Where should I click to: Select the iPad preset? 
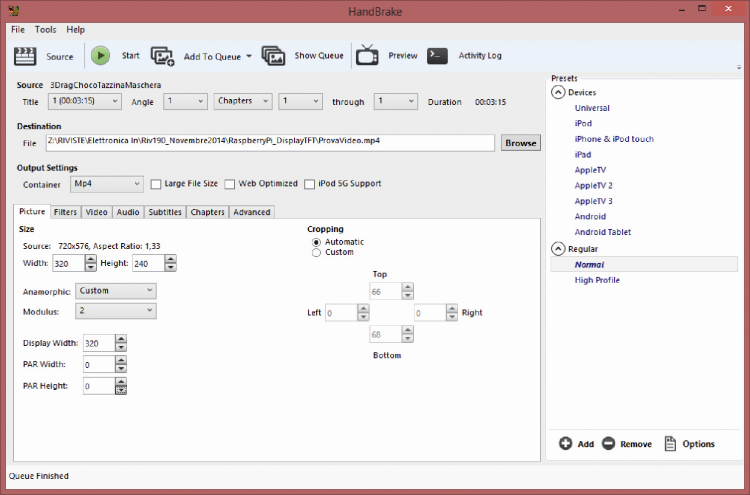(x=583, y=154)
